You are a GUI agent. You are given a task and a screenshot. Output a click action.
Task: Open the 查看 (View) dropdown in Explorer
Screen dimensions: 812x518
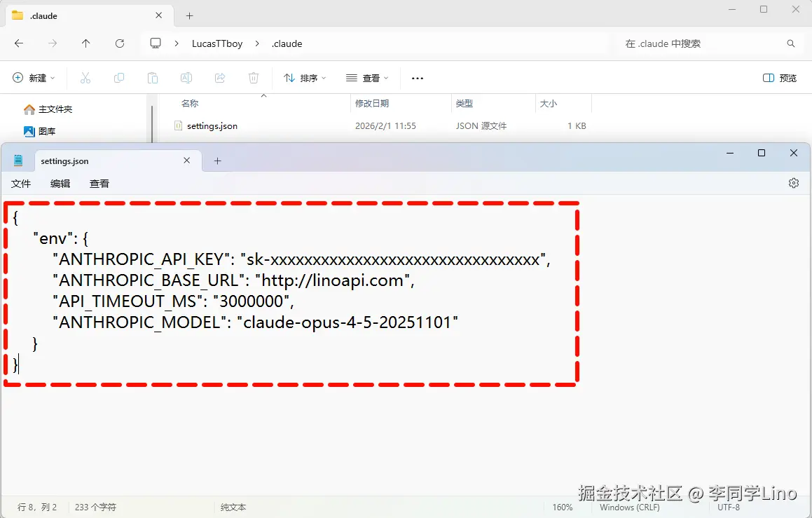tap(367, 79)
